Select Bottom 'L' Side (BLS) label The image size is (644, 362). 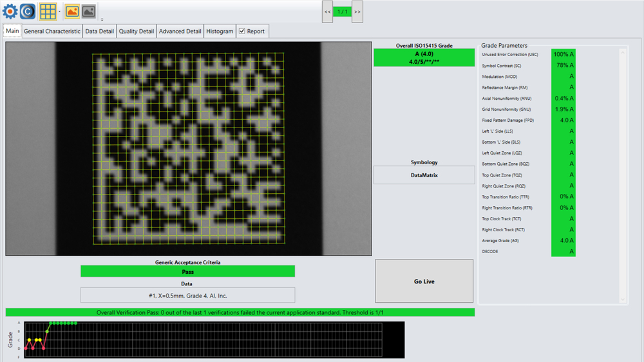pos(501,142)
